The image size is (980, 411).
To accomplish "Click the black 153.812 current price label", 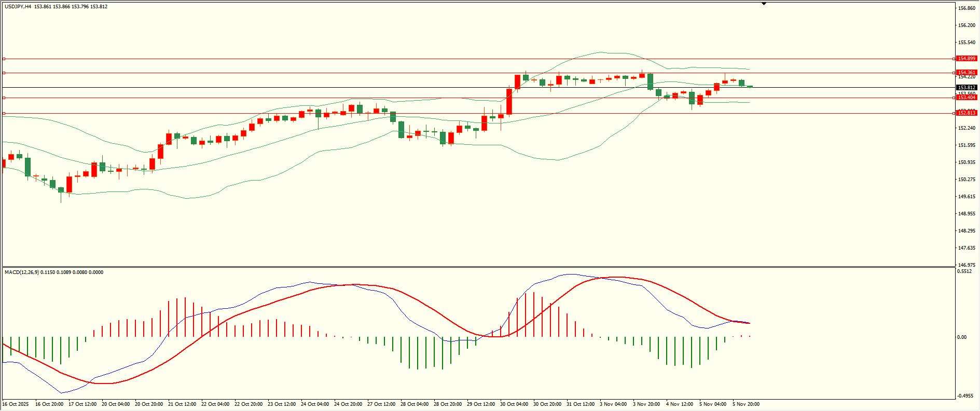I will [967, 88].
